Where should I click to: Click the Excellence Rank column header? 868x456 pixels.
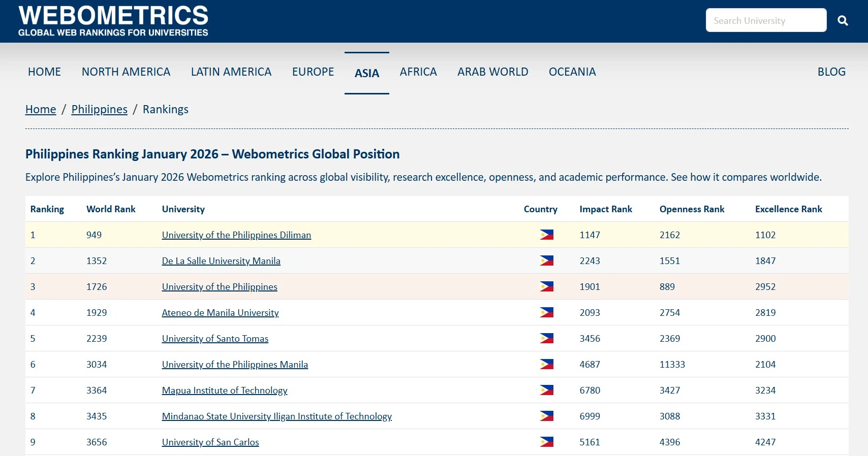788,209
